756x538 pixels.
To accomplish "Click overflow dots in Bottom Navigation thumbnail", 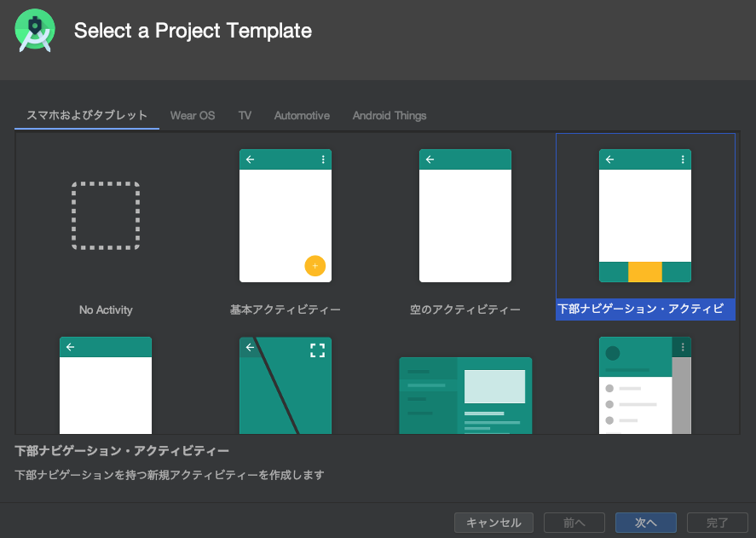I will click(x=683, y=159).
